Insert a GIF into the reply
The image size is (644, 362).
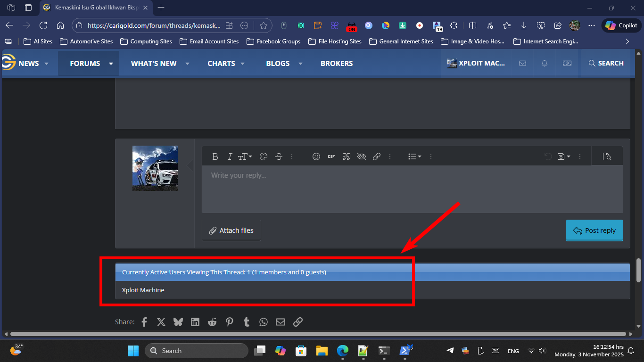[x=331, y=156]
